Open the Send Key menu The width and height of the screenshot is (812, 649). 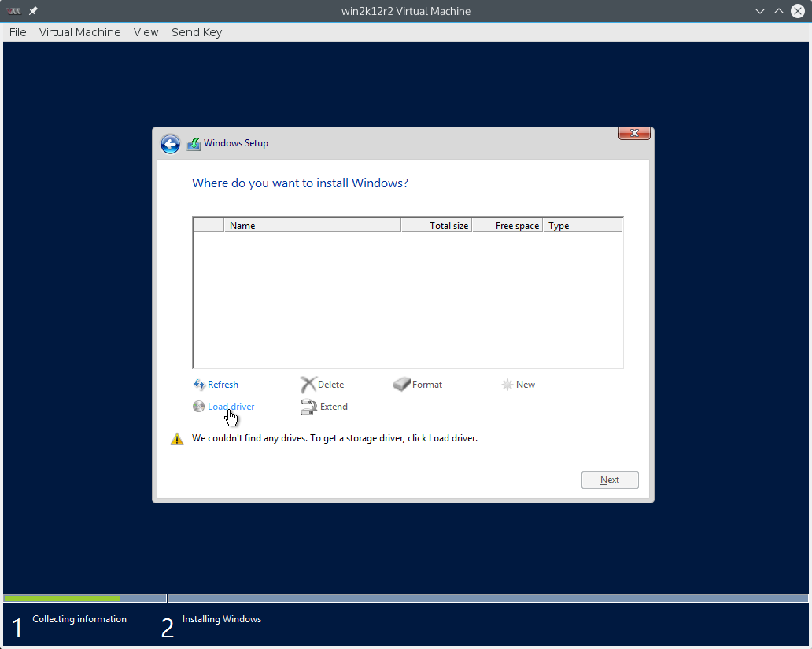(196, 32)
